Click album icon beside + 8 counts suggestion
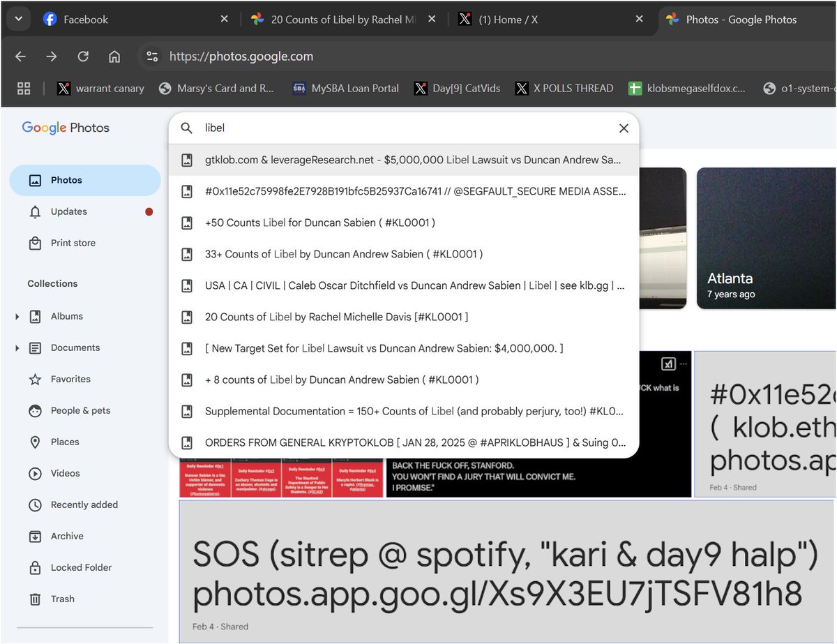Image resolution: width=837 pixels, height=644 pixels. coord(187,380)
